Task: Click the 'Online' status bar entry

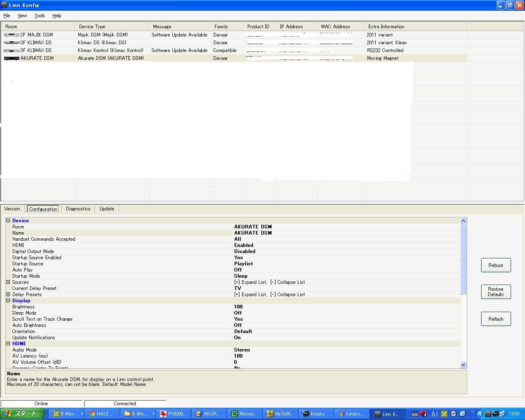Action: click(41, 404)
